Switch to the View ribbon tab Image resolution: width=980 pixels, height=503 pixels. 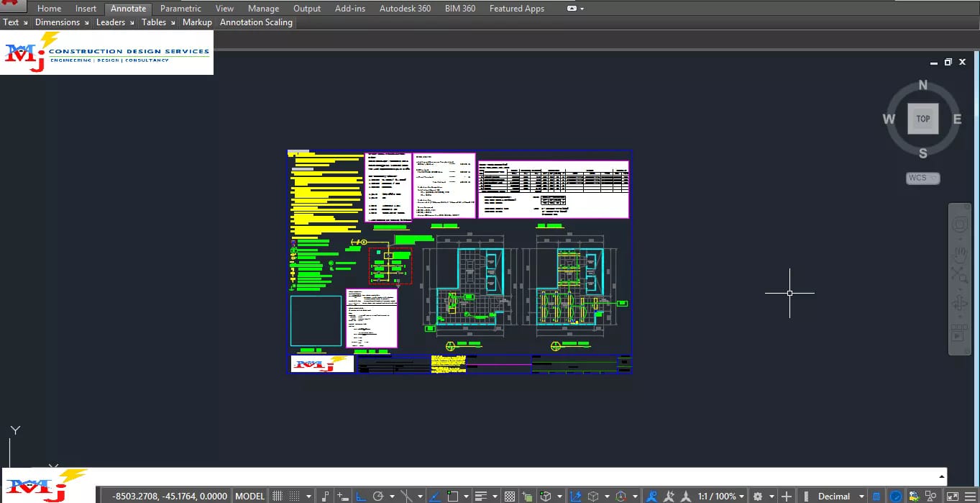(224, 9)
